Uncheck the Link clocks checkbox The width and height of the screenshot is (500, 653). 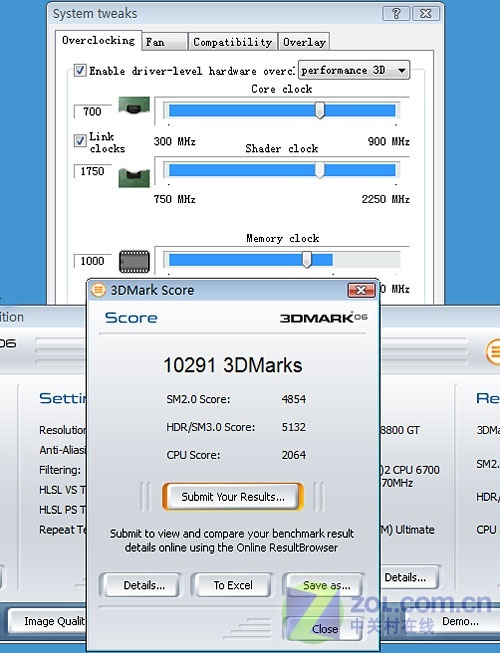(x=80, y=140)
